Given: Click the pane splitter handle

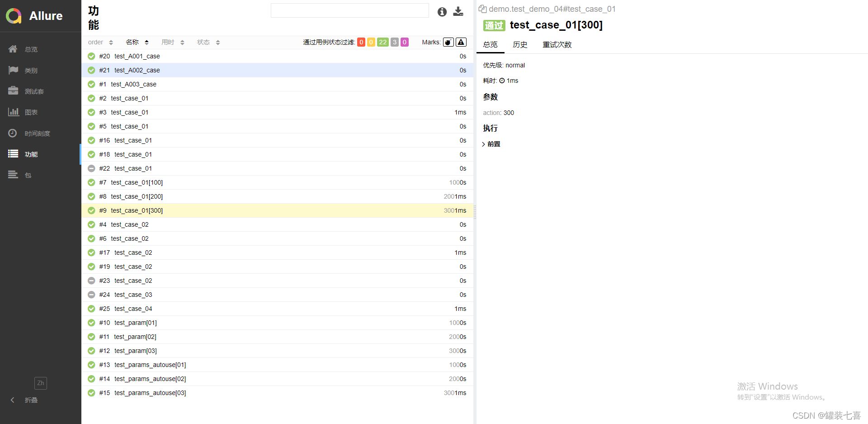Looking at the screenshot, I should [475, 212].
